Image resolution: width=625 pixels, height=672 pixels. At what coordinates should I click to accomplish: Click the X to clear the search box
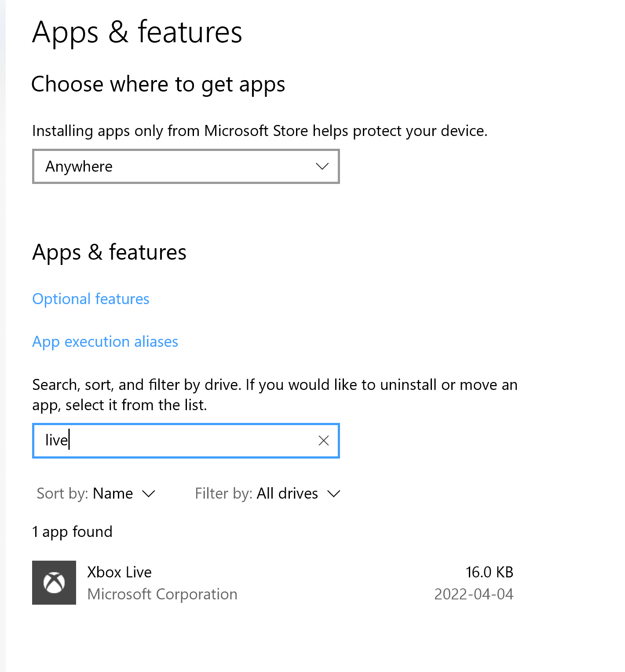323,440
